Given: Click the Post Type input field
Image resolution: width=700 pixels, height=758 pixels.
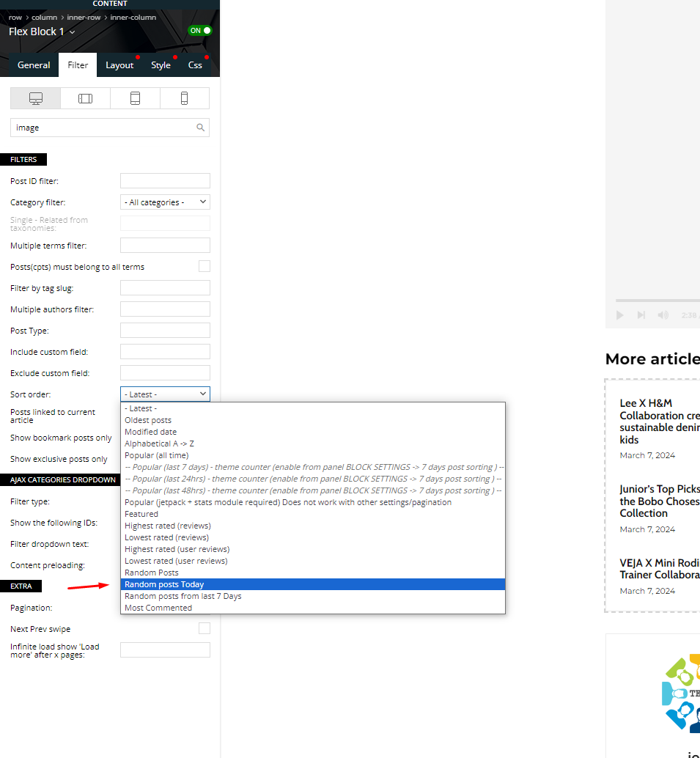Looking at the screenshot, I should (165, 330).
